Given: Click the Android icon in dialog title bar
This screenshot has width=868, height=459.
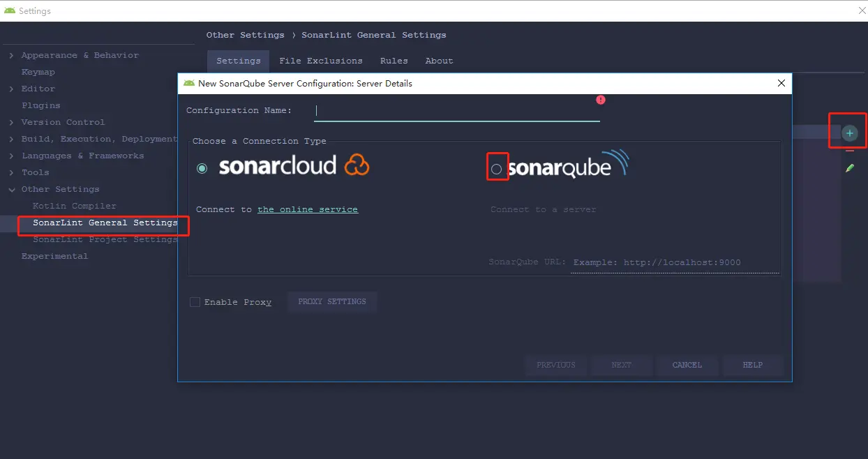Looking at the screenshot, I should tap(189, 83).
